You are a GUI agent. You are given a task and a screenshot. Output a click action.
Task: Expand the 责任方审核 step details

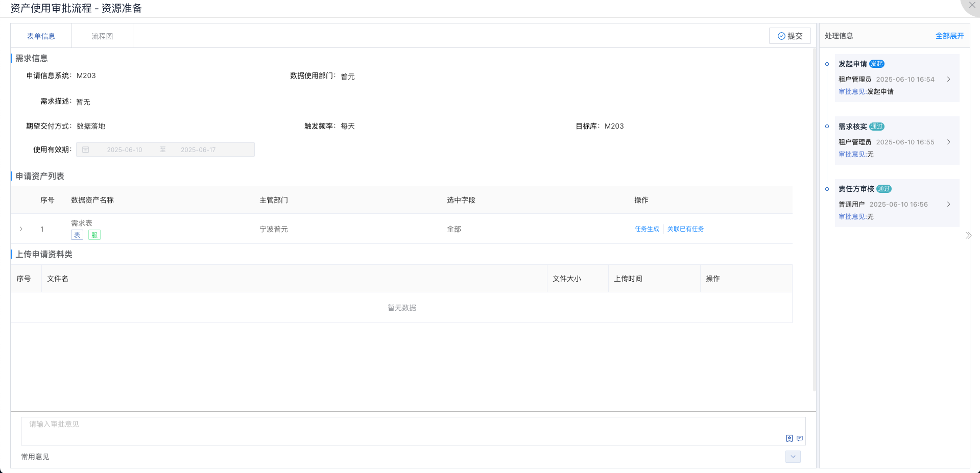(x=948, y=205)
